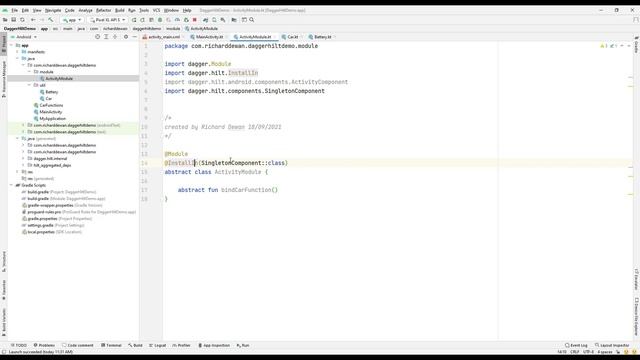This screenshot has height=360, width=640.
Task: Open the Profiler tool window
Action: click(x=182, y=345)
